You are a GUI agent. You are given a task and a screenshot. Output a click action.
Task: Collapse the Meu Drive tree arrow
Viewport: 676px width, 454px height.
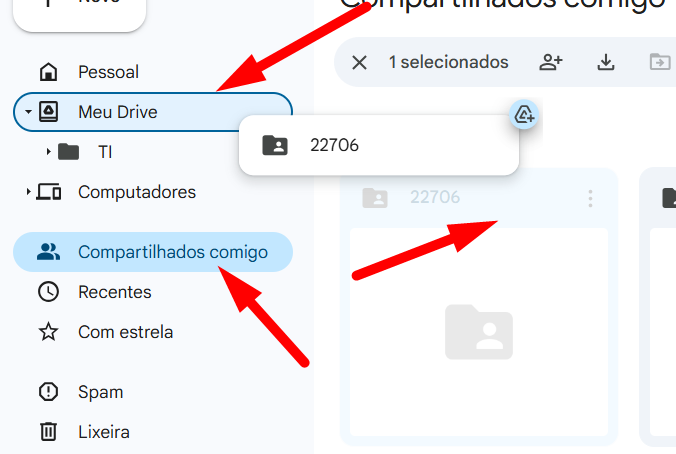click(x=29, y=113)
